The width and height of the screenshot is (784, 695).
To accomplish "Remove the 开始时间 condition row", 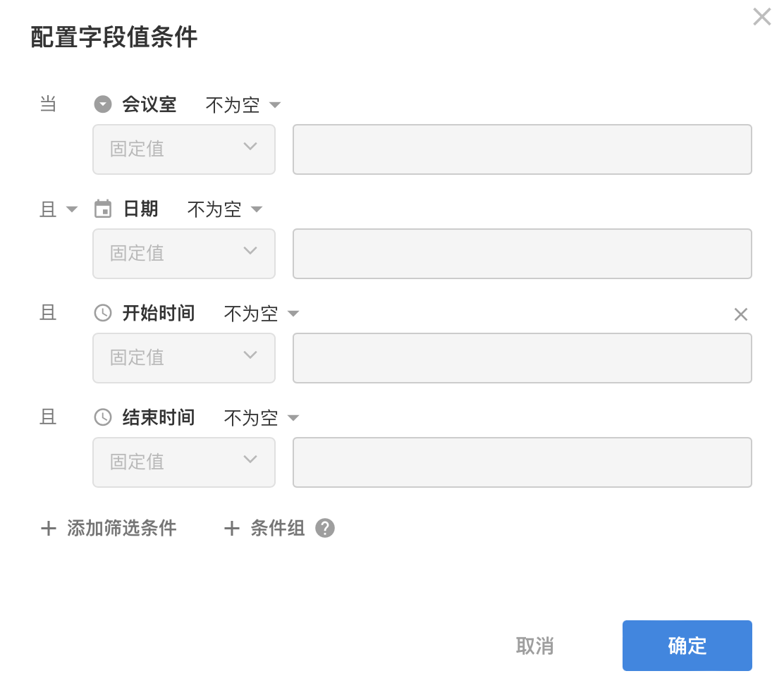I will [x=740, y=314].
